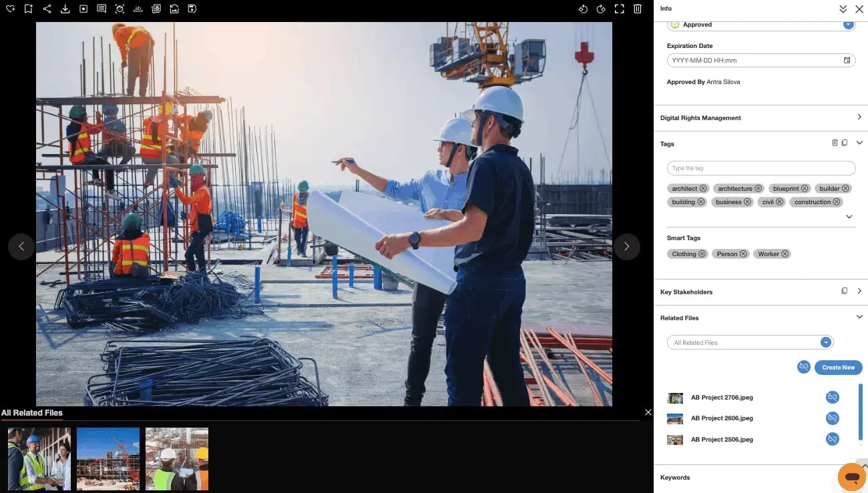This screenshot has height=493, width=868.
Task: Select the third related file thumbnail
Action: pos(176,458)
